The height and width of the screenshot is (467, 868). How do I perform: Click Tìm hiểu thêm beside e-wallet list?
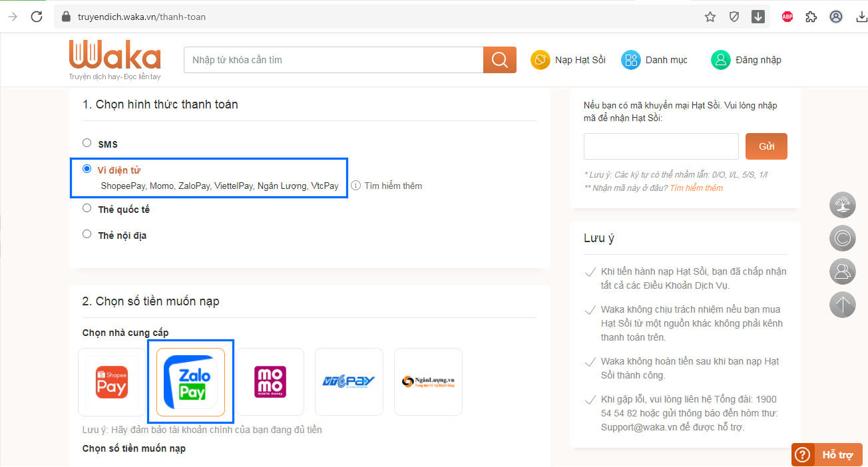(393, 186)
